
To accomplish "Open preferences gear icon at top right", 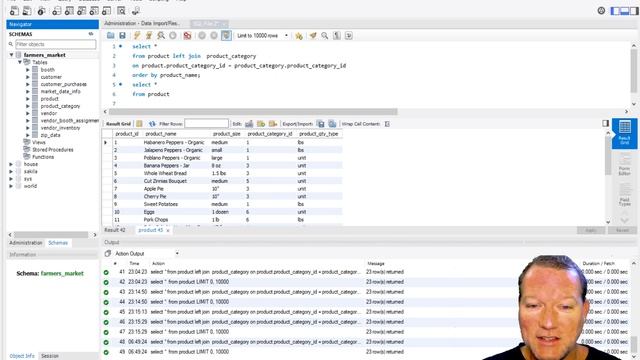I will (601, 11).
